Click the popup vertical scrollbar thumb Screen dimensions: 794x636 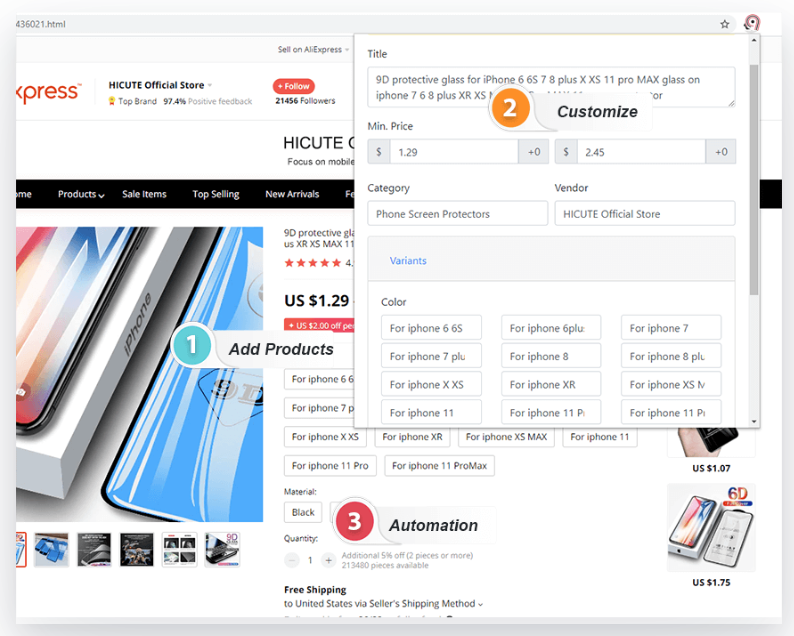coord(754,180)
